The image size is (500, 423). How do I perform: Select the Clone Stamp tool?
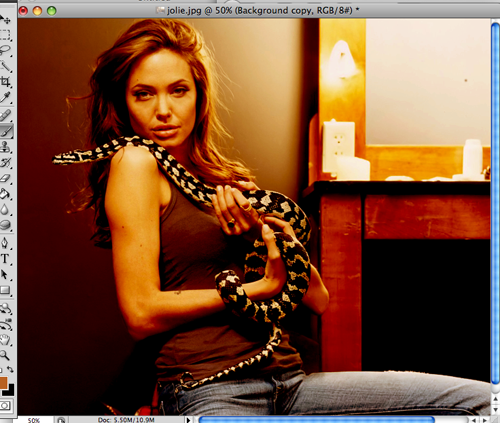point(5,147)
